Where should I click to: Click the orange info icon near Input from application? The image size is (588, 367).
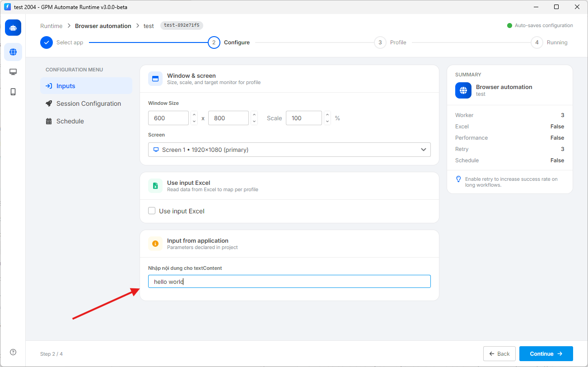click(155, 244)
